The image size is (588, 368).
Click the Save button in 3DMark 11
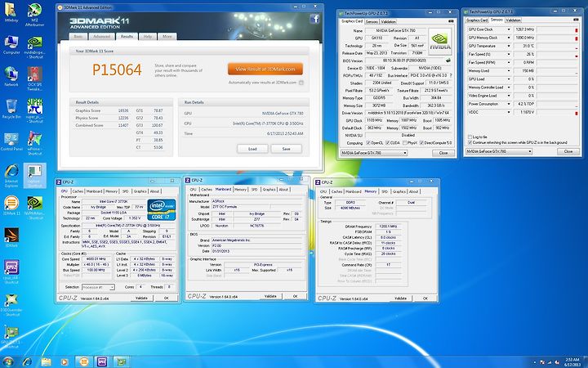(x=286, y=149)
